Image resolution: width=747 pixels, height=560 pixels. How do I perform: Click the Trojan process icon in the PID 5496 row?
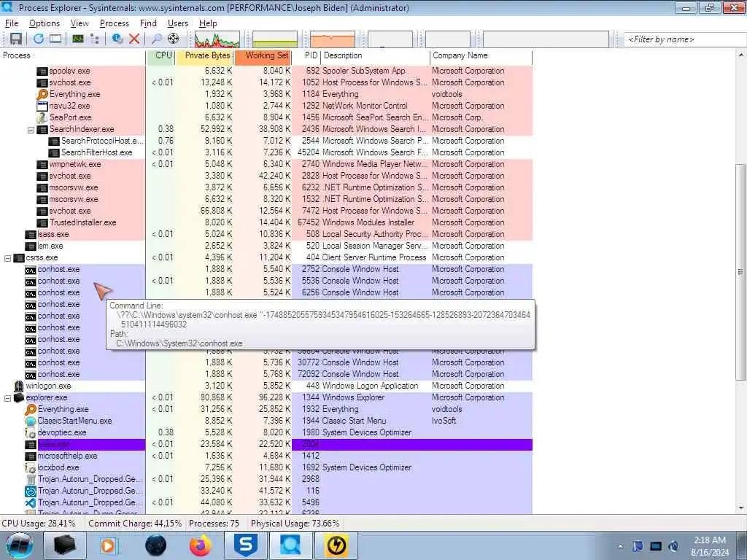tap(31, 503)
